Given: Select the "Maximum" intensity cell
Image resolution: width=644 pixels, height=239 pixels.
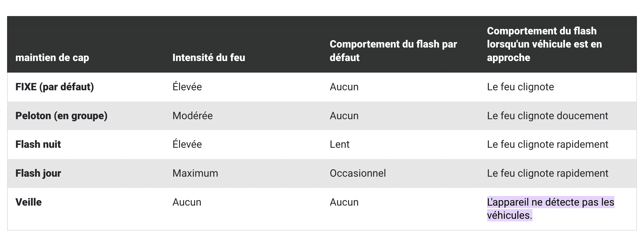Looking at the screenshot, I should 195,173.
